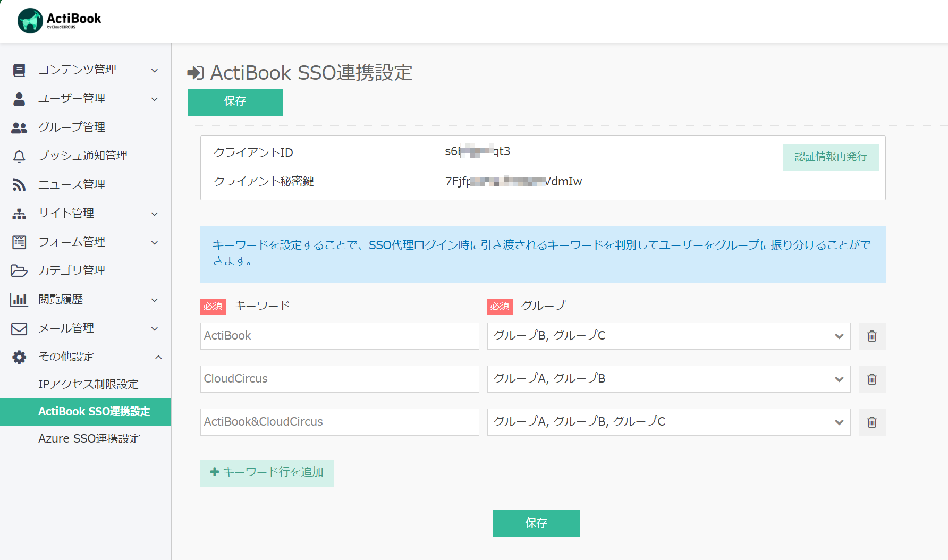Delete the ActiBook keyword row via trash icon
Screen dimensions: 948x560
871,336
